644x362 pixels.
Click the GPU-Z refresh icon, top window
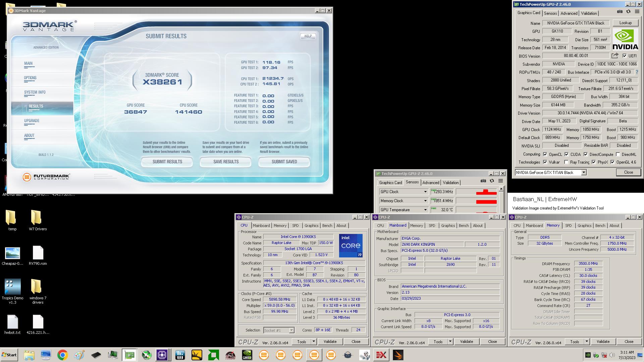(628, 11)
